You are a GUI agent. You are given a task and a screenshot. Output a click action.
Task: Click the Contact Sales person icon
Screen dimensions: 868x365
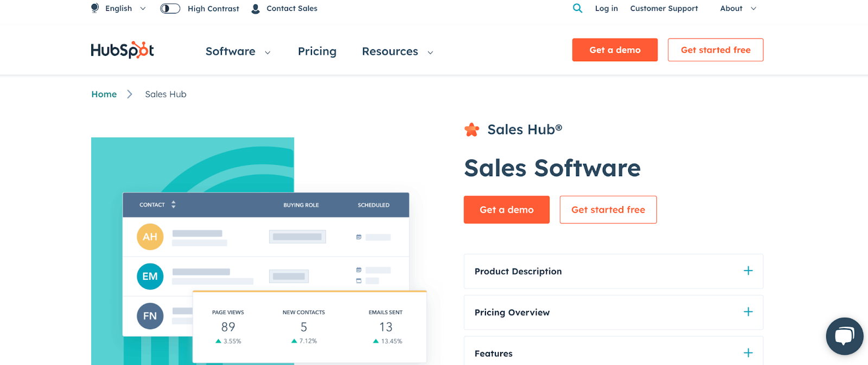tap(256, 9)
